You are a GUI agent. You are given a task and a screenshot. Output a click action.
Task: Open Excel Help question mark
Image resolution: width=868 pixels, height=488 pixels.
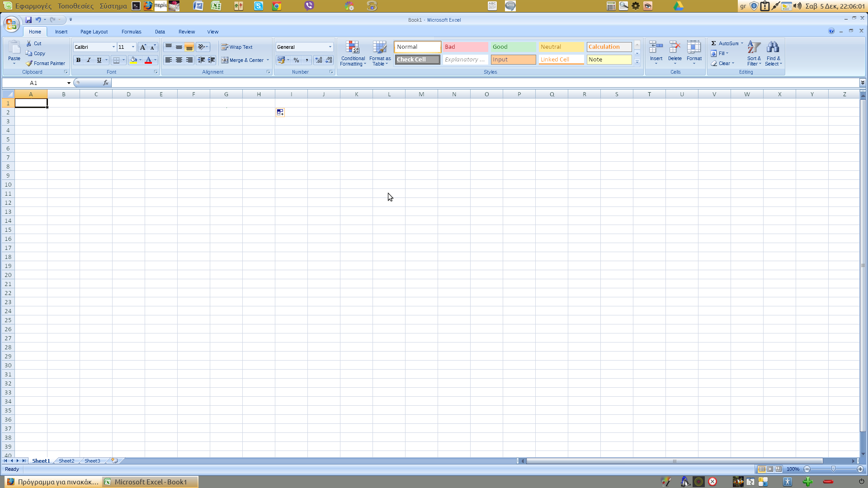click(x=831, y=31)
